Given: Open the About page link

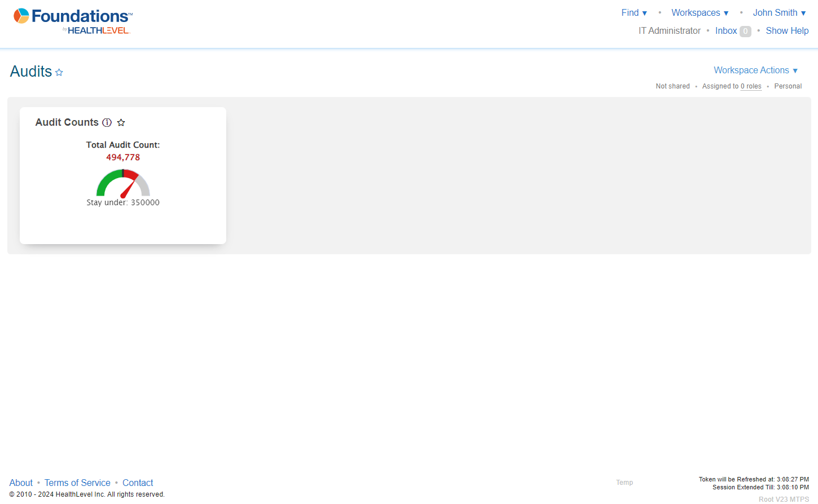Looking at the screenshot, I should (21, 483).
